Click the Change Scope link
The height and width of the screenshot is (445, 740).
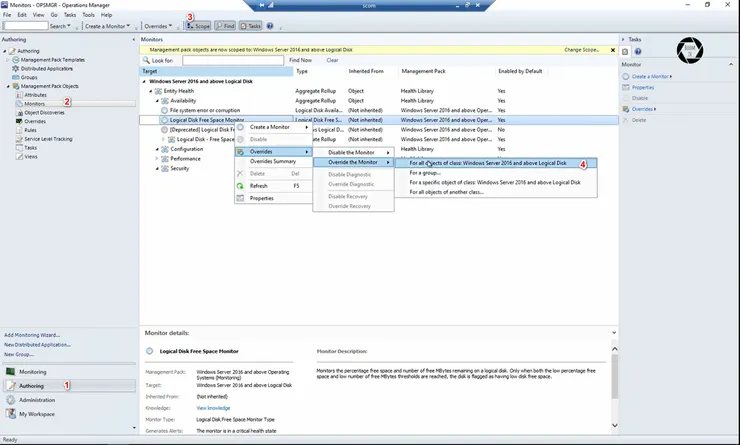pos(583,49)
